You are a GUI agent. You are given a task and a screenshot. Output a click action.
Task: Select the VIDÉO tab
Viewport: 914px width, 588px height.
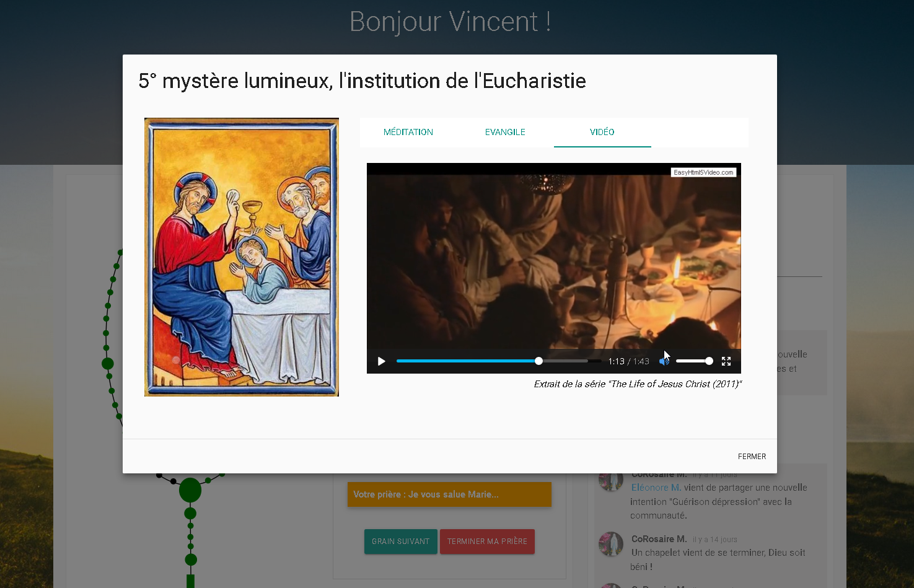click(602, 132)
